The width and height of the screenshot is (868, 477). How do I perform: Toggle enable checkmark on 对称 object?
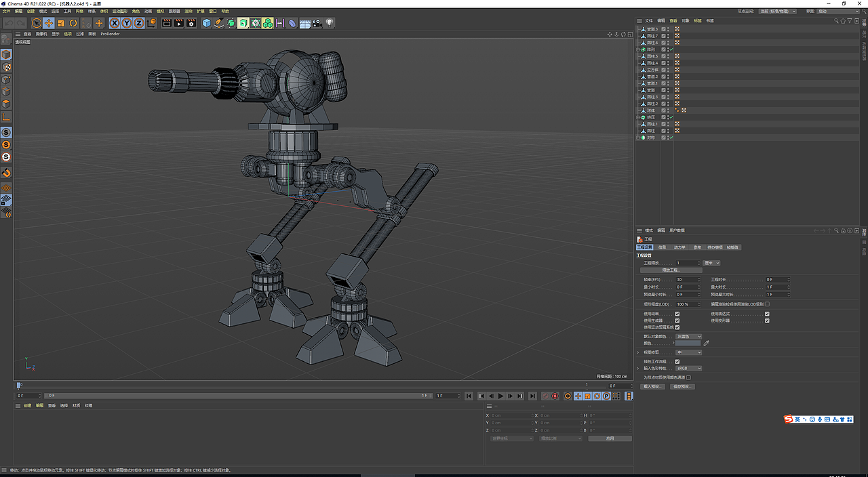pos(671,138)
